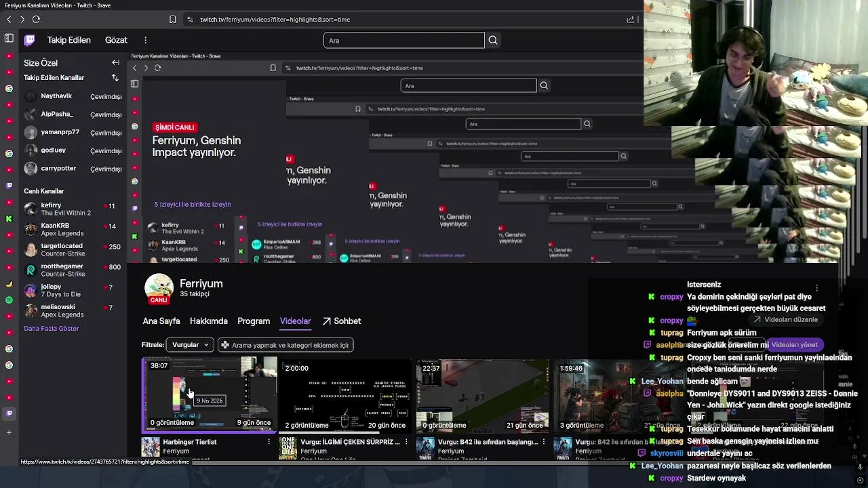Select the Videolar channel tab
Viewport: 868px width, 488px height.
[295, 321]
